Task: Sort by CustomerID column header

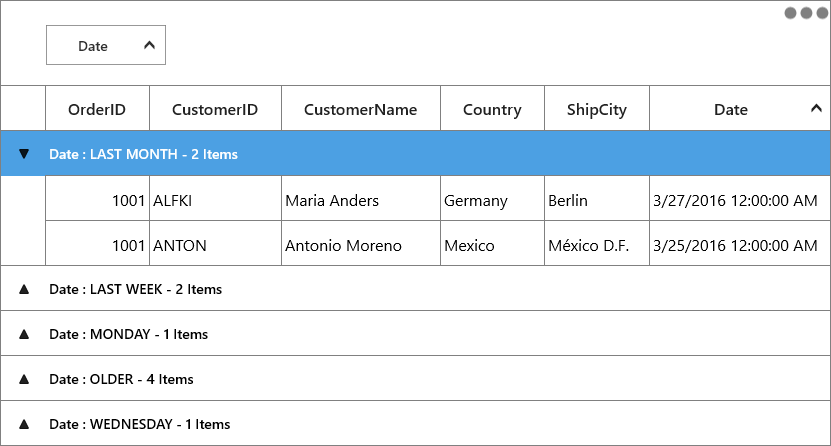Action: pyautogui.click(x=215, y=109)
